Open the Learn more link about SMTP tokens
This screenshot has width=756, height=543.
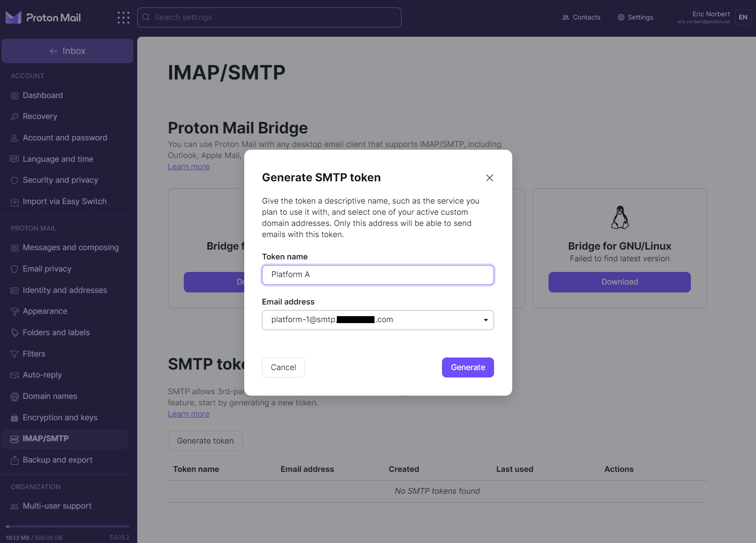pos(188,414)
